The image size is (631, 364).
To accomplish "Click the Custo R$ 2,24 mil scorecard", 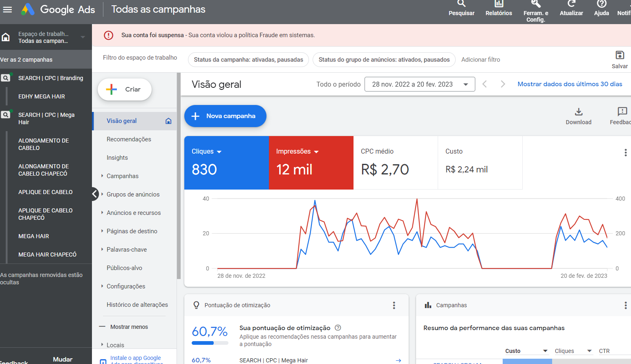I will 480,163.
